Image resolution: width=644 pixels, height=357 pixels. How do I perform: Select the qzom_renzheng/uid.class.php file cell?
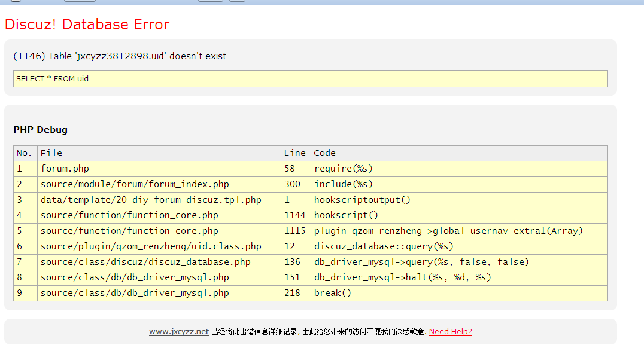tap(159, 246)
